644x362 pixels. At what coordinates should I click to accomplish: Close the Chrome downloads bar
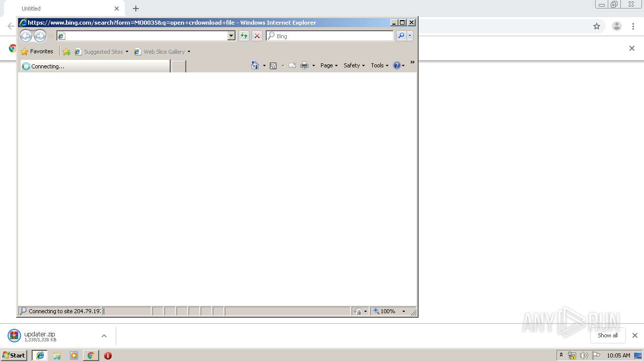(x=635, y=335)
